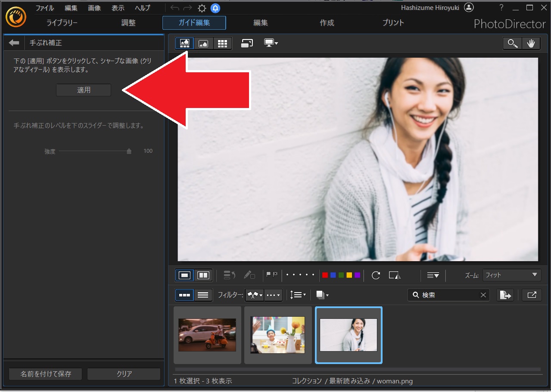Viewport: 551px width, 392px height.
Task: Switch to grid browser view mode
Action: pos(222,43)
